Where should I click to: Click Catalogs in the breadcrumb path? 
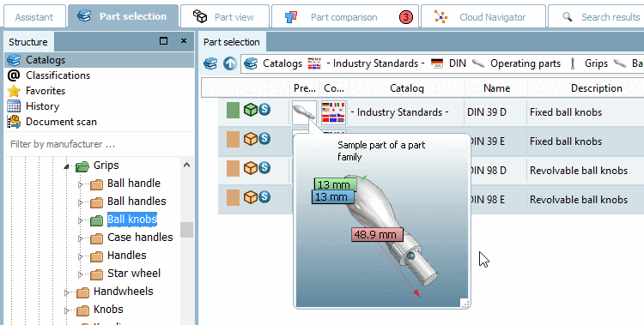click(x=283, y=63)
